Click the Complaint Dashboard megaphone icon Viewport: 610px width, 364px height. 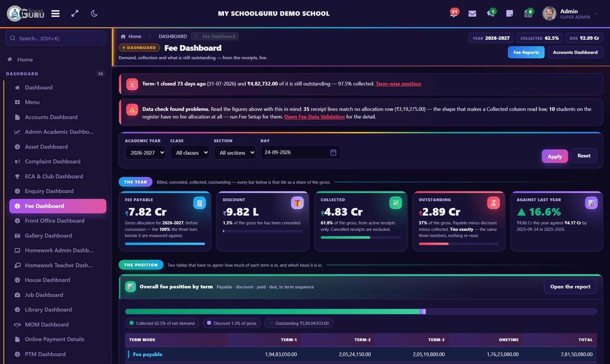(17, 162)
